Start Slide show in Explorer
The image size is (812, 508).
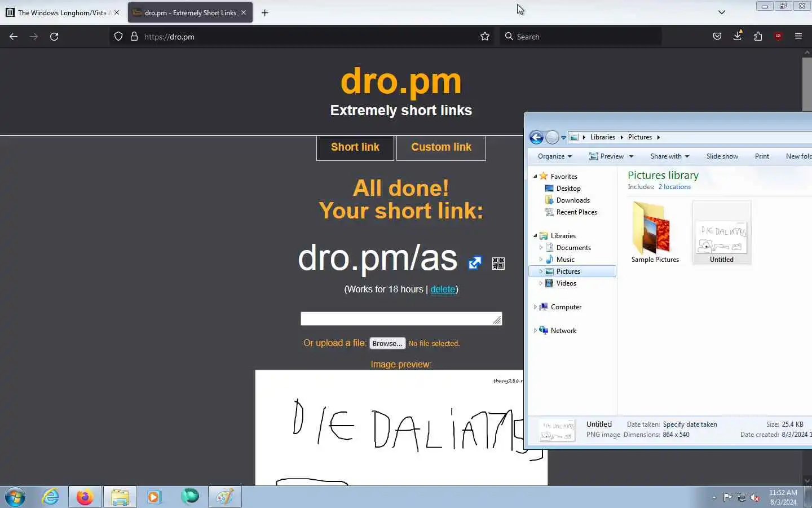(722, 156)
